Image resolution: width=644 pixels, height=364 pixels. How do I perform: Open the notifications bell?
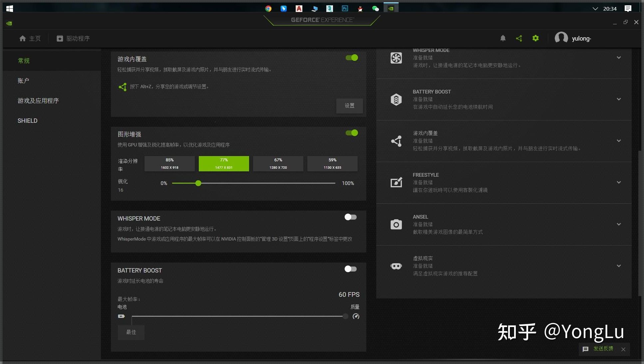pyautogui.click(x=503, y=38)
